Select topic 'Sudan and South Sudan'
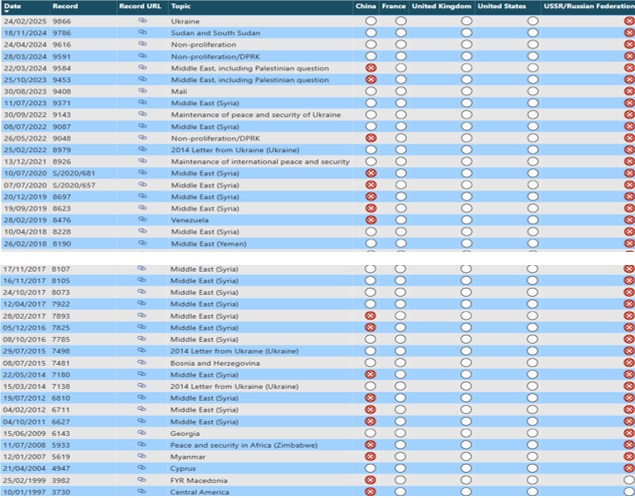This screenshot has width=635, height=498. click(x=215, y=33)
